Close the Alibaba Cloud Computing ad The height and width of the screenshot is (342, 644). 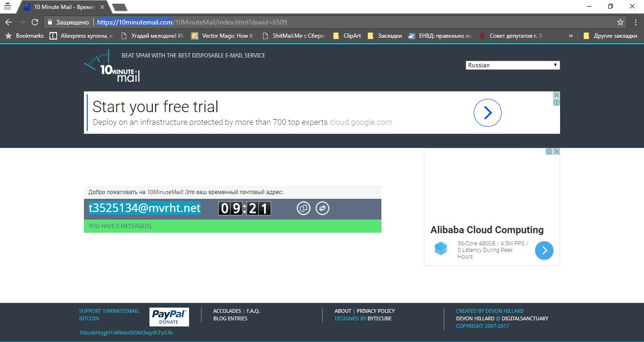(556, 151)
